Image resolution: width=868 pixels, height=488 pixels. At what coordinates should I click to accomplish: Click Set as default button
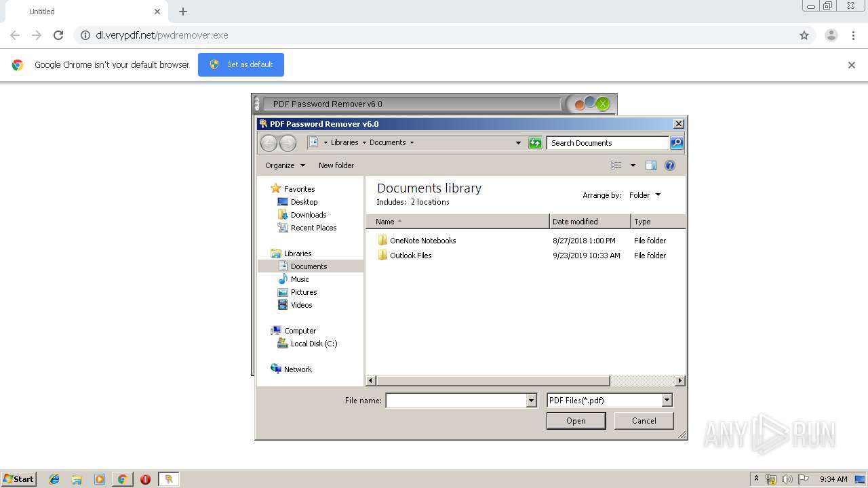coord(241,64)
